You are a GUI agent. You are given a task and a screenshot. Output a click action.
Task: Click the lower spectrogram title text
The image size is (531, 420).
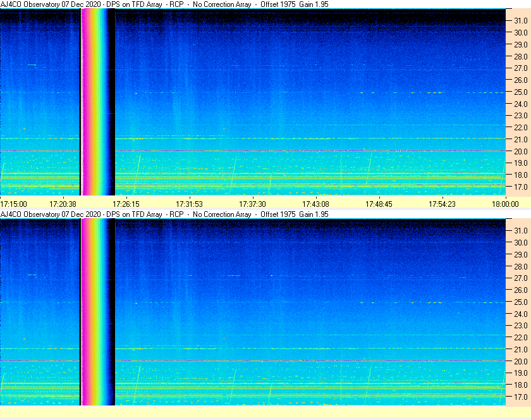click(164, 214)
